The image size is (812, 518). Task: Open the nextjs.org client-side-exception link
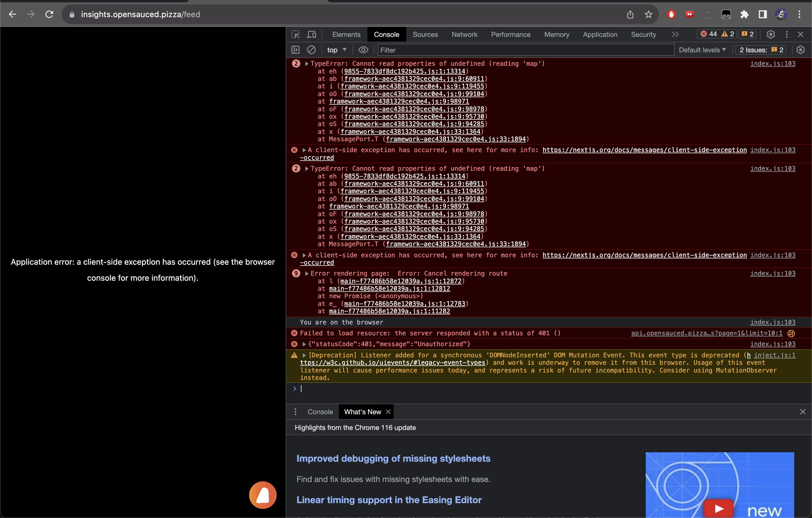[644, 150]
